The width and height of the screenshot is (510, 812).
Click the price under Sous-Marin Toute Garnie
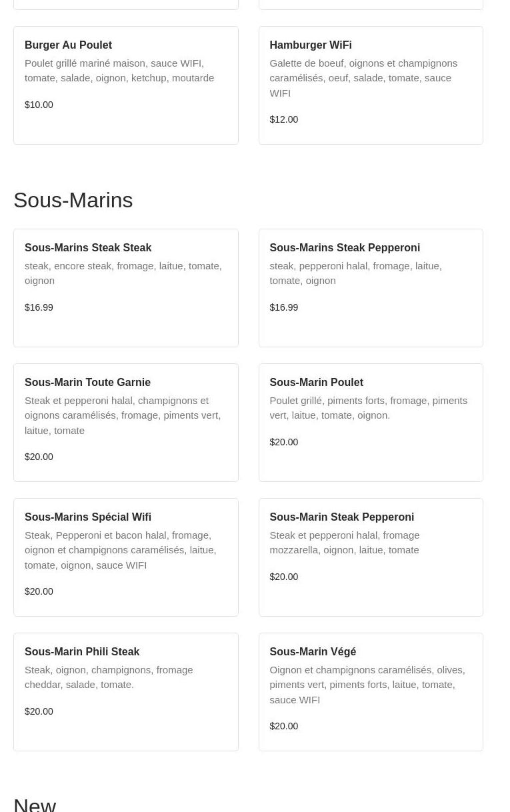(39, 457)
